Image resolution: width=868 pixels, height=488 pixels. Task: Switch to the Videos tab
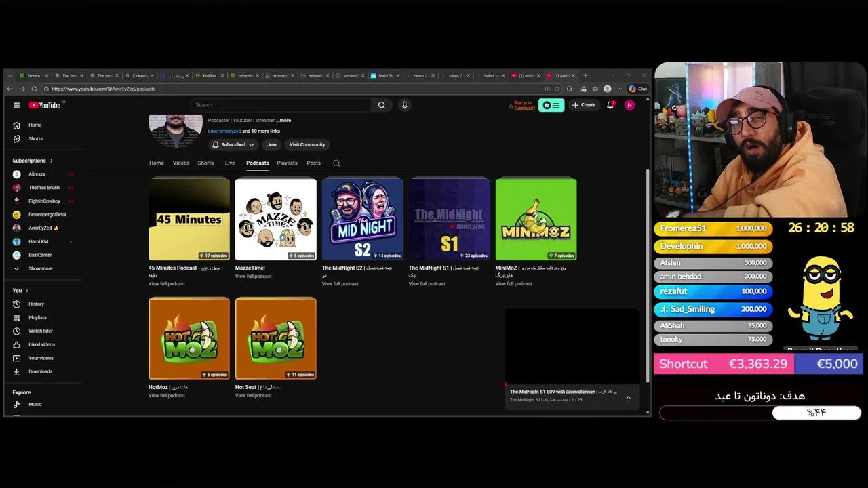(x=181, y=163)
